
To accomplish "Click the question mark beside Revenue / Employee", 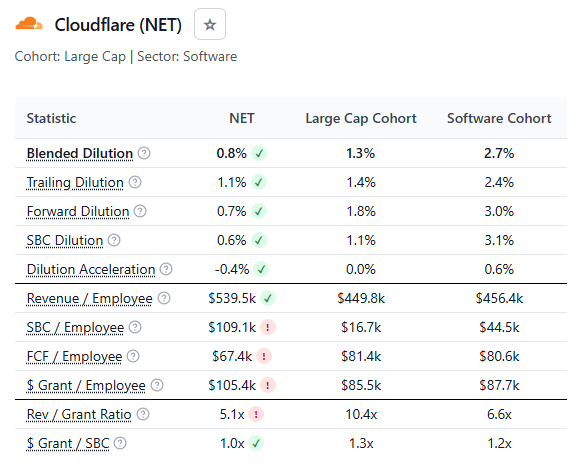I will 164,298.
